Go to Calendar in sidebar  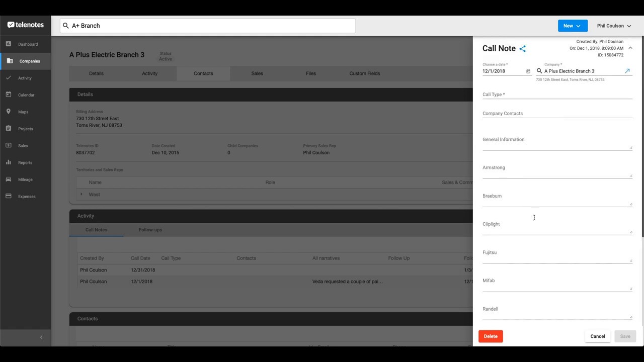[26, 95]
